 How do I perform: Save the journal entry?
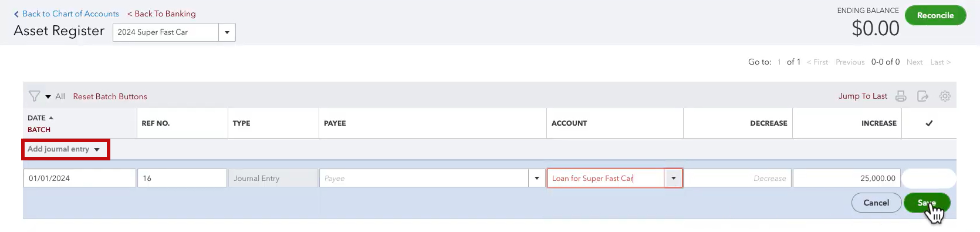927,203
